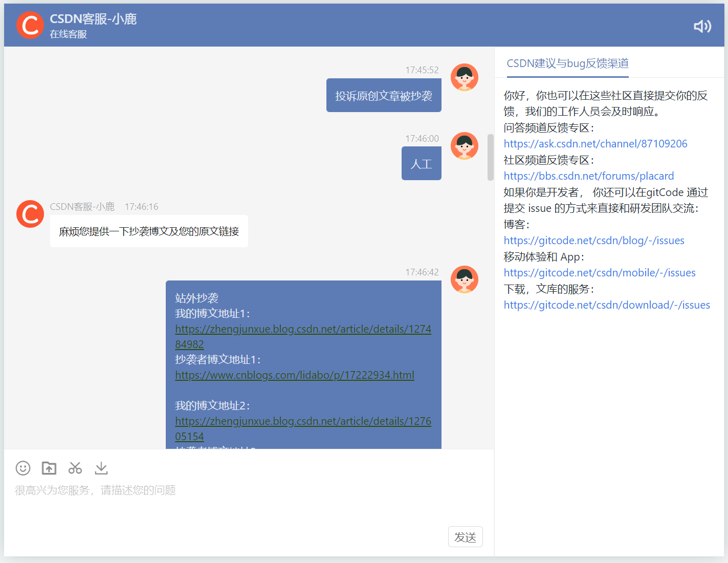
Task: Select the CSDN建议与bug反馈渠道 tab
Action: pyautogui.click(x=567, y=63)
